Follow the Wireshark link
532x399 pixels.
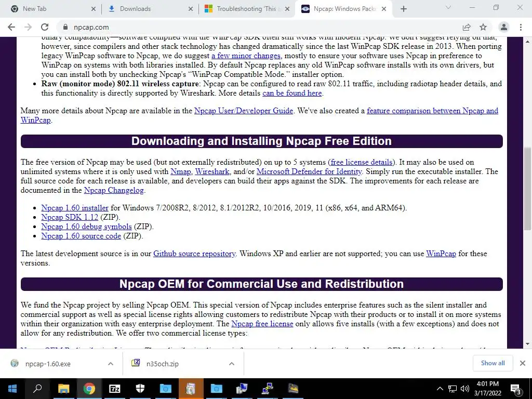[x=212, y=171]
